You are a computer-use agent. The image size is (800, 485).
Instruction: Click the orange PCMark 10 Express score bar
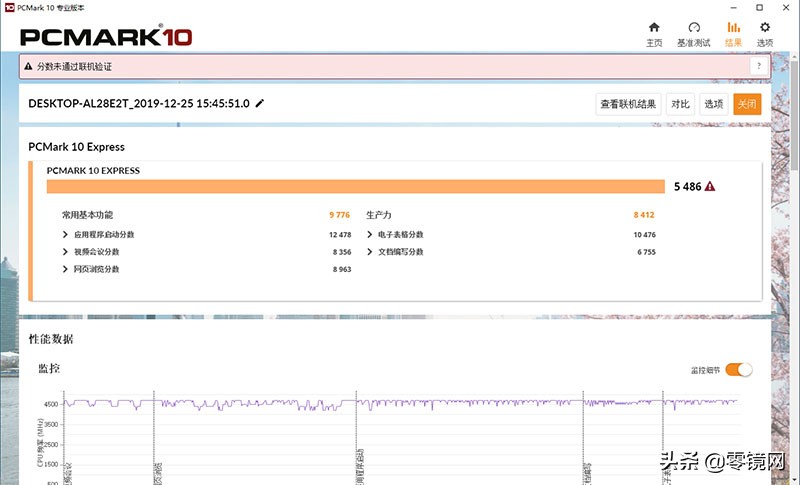coord(356,187)
